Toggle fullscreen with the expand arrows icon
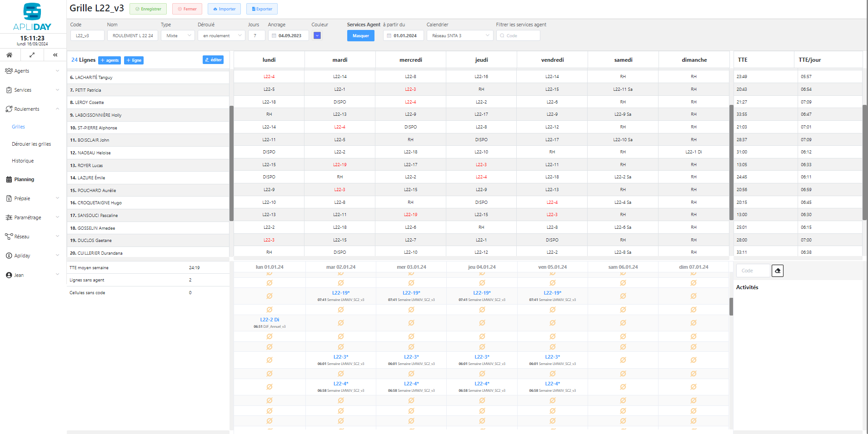Image resolution: width=868 pixels, height=434 pixels. click(x=32, y=55)
